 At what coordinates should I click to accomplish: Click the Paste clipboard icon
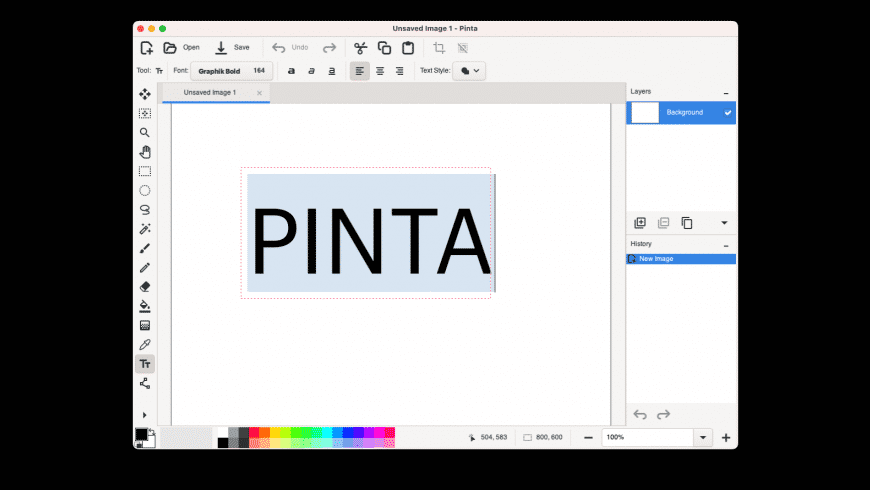[408, 48]
